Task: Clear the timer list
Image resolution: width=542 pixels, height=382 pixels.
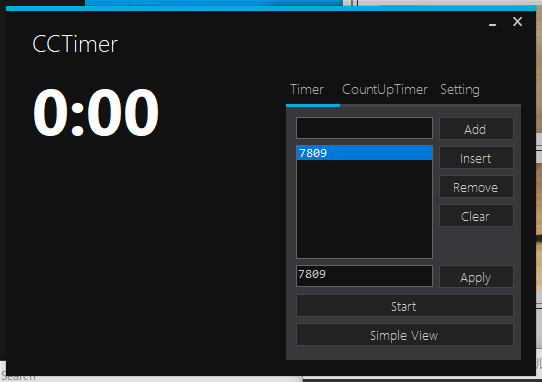Action: point(476,216)
